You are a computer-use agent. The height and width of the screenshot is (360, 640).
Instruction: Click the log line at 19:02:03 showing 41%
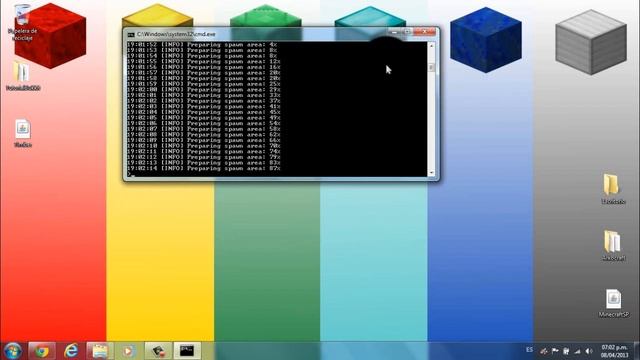click(x=203, y=107)
